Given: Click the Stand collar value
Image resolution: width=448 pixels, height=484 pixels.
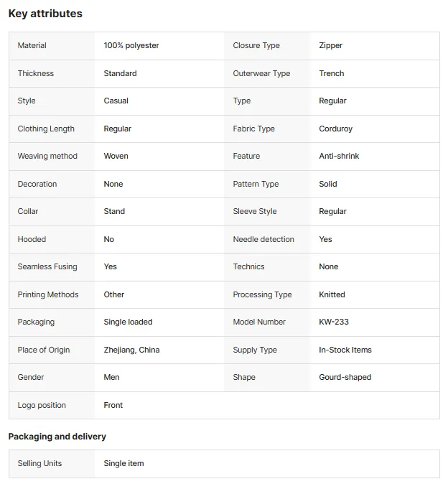Looking at the screenshot, I should tap(114, 211).
